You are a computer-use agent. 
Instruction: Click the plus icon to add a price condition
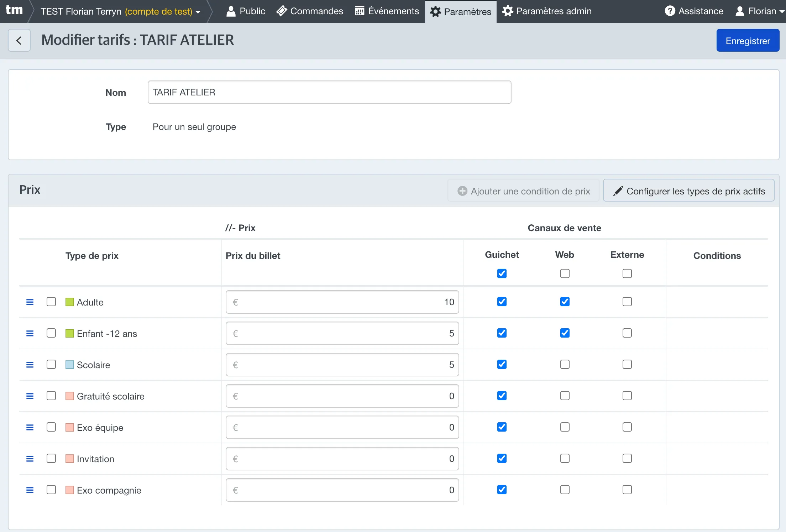[x=462, y=191]
